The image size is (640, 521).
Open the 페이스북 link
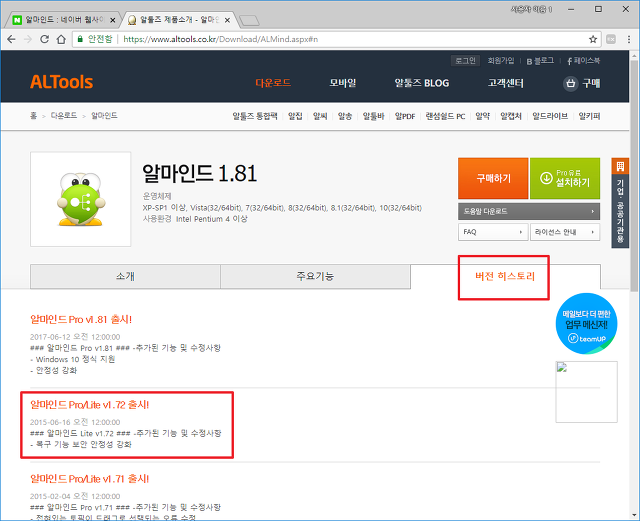(x=584, y=61)
